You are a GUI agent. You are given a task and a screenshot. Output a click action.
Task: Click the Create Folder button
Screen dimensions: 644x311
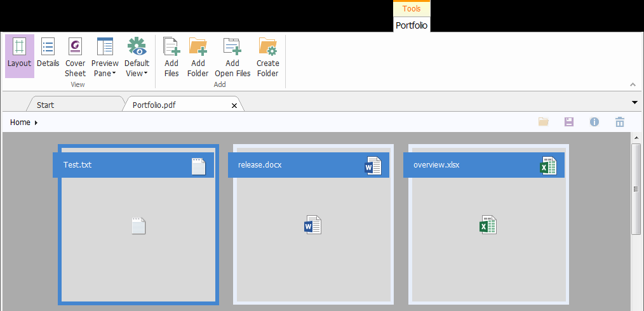pyautogui.click(x=268, y=56)
